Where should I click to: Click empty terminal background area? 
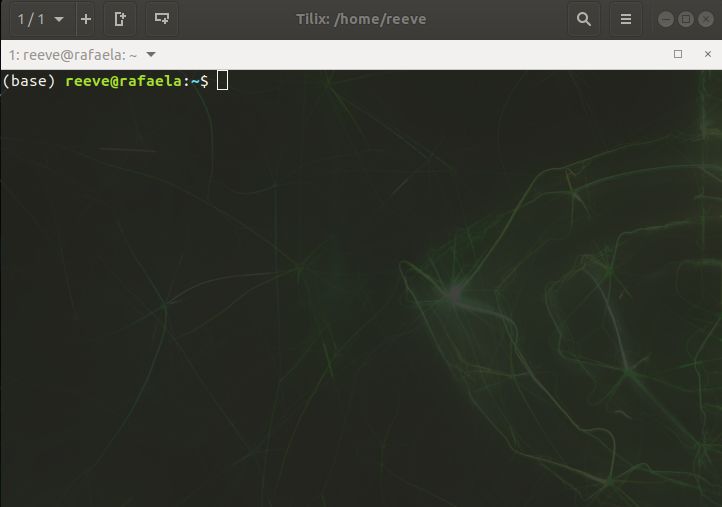300,300
